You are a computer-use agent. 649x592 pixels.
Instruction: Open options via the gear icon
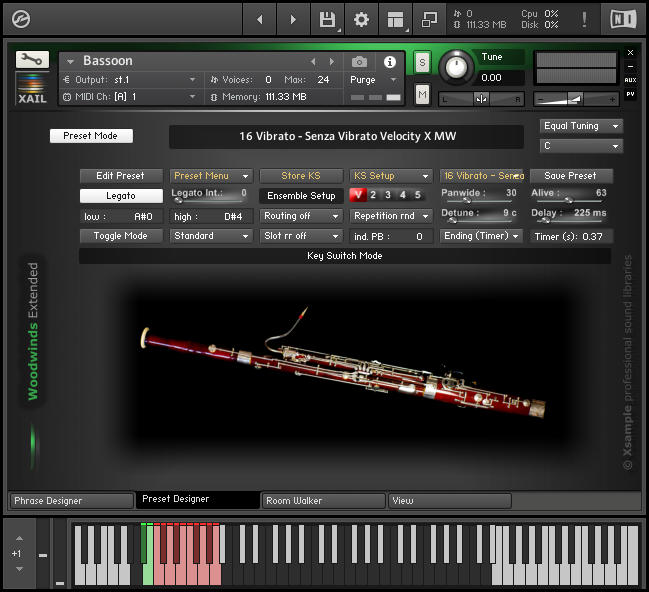(361, 19)
